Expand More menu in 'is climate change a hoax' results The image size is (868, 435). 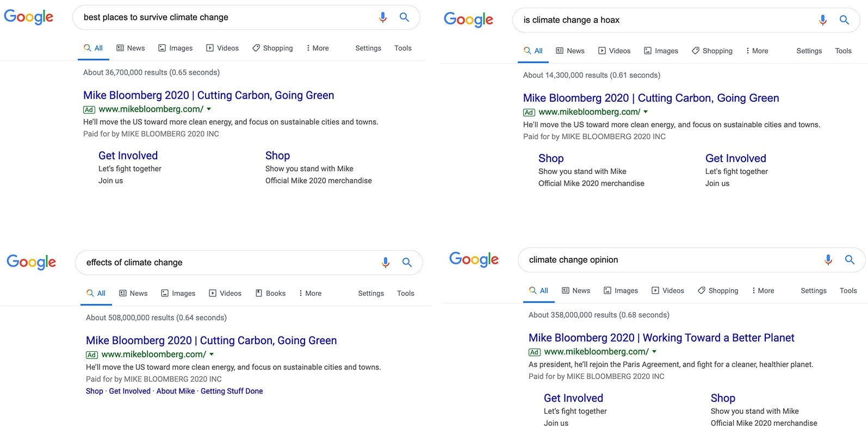pyautogui.click(x=757, y=51)
